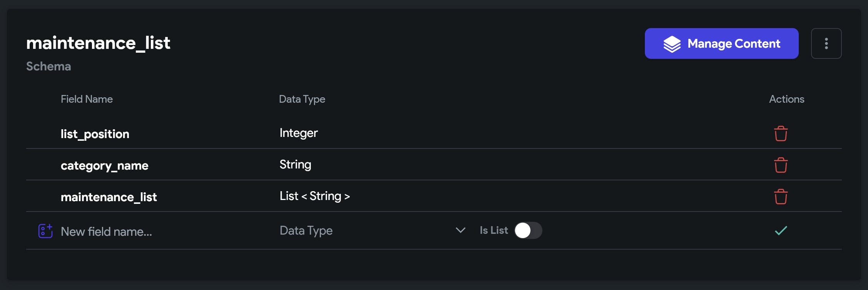Focus the New field name input
This screenshot has height=290, width=868.
[x=154, y=232]
